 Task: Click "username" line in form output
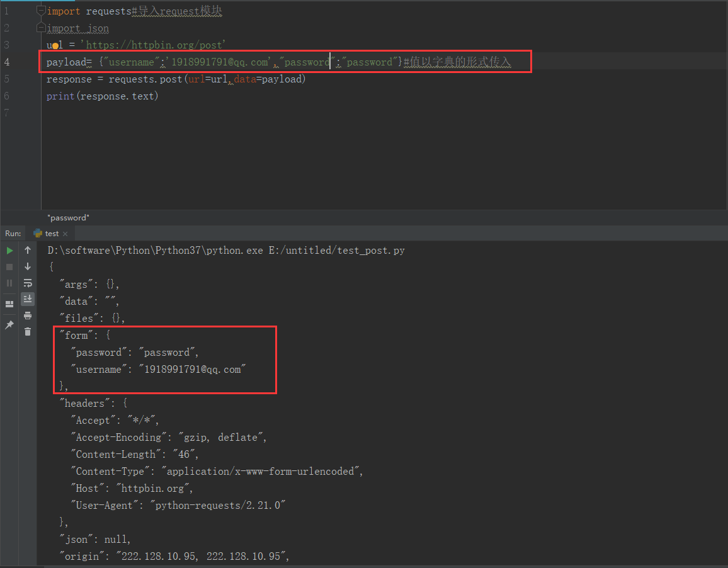(158, 369)
